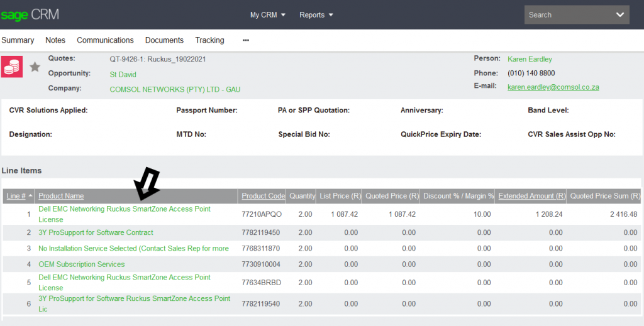644x326 pixels.
Task: Open the three-dots more tabs menu
Action: tap(246, 40)
